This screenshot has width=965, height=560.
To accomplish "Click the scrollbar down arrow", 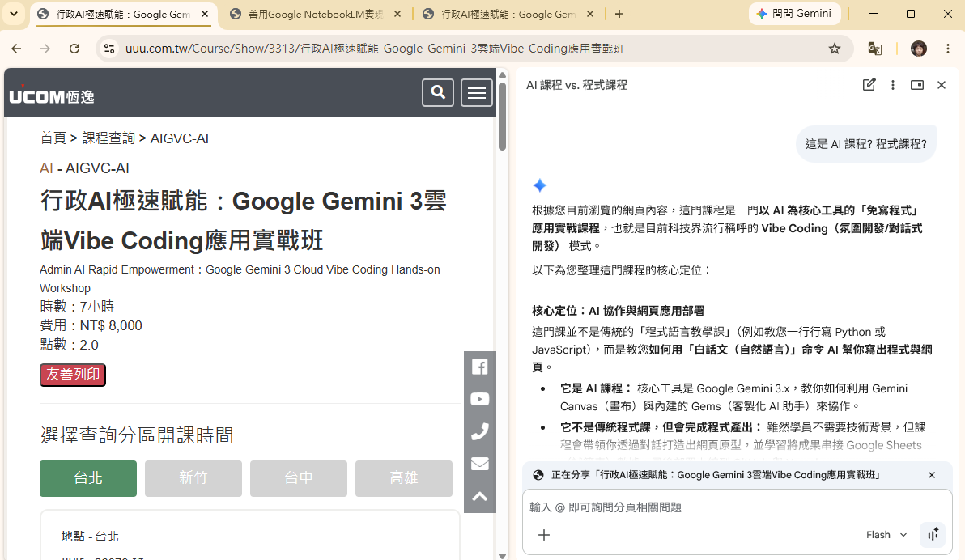I will tap(502, 556).
